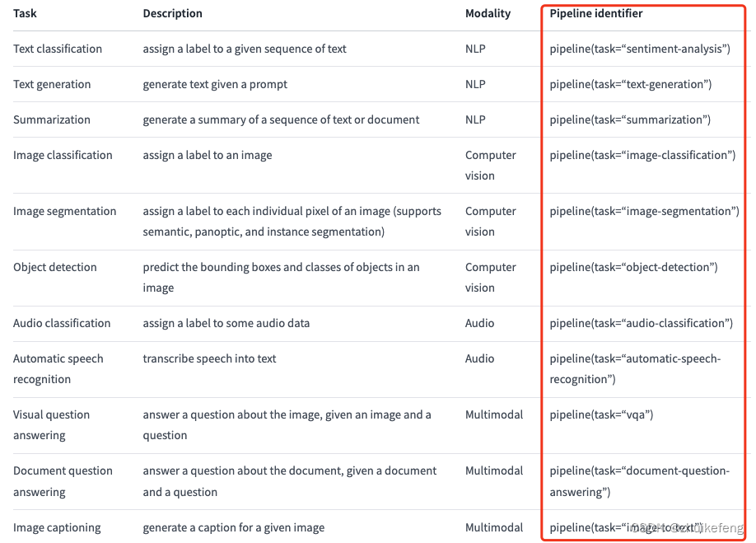Click the Modality column header
The image size is (756, 543).
point(488,13)
